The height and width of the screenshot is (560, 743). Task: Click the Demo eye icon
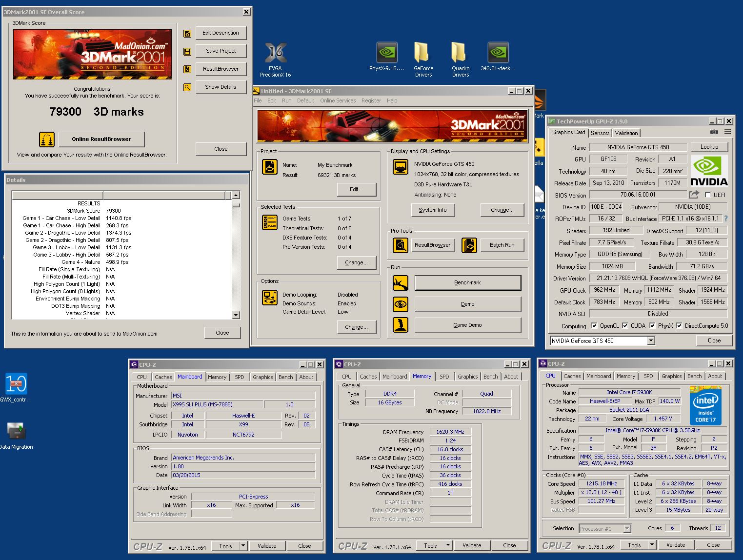tap(401, 304)
